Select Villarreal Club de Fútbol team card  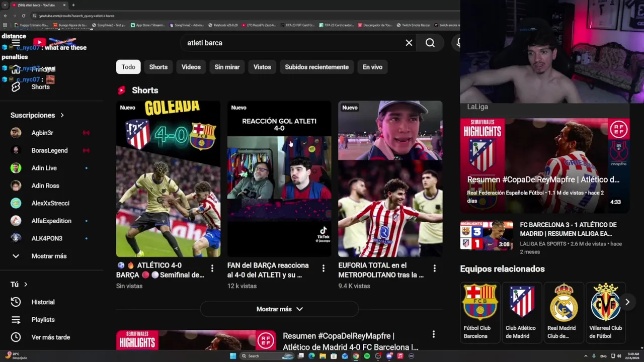(x=605, y=312)
